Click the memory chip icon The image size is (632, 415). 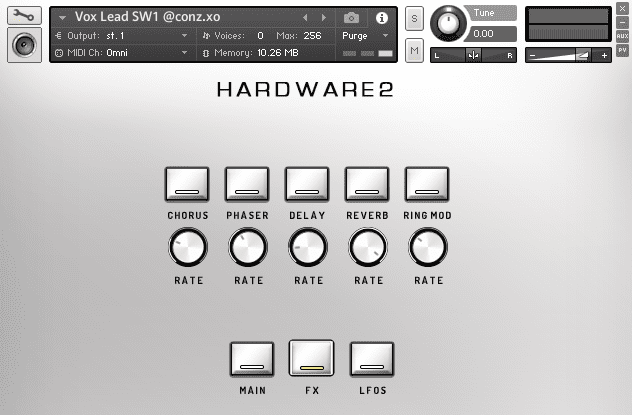point(206,53)
